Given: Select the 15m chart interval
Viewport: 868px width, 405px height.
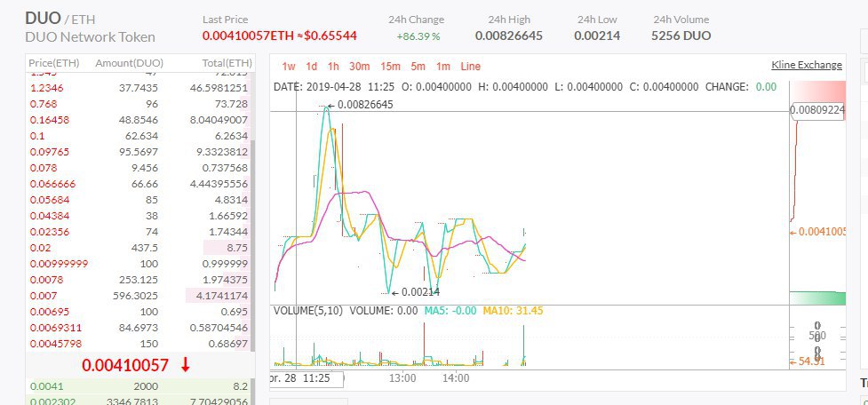Looking at the screenshot, I should pyautogui.click(x=390, y=67).
